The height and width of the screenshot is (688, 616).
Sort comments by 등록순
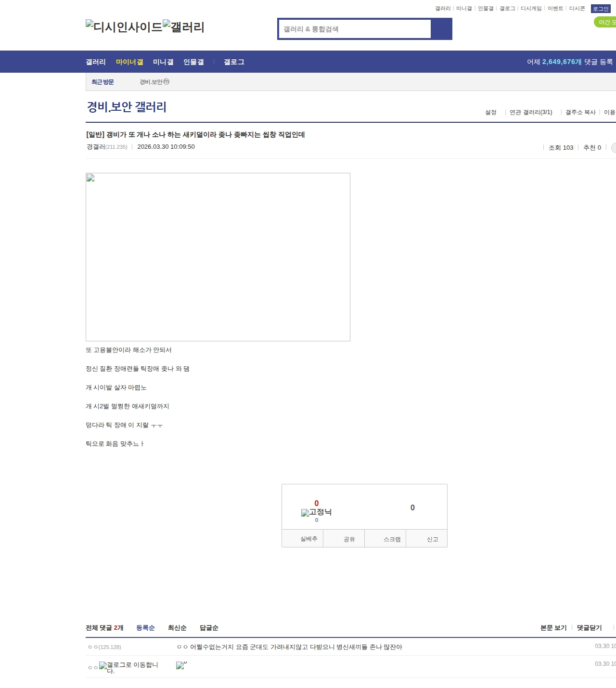pyautogui.click(x=145, y=628)
